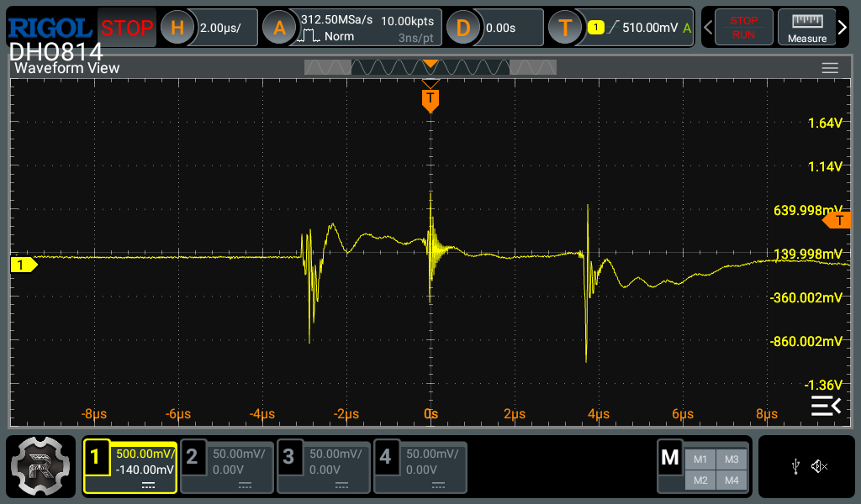Image resolution: width=861 pixels, height=504 pixels.
Task: Select the M4 math channel
Action: pos(731,480)
